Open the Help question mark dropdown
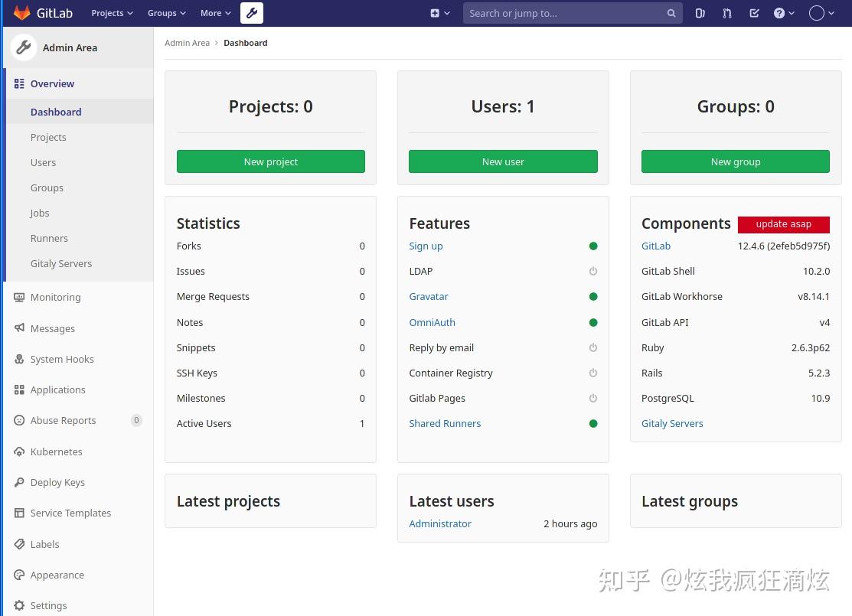The image size is (852, 616). 782,13
